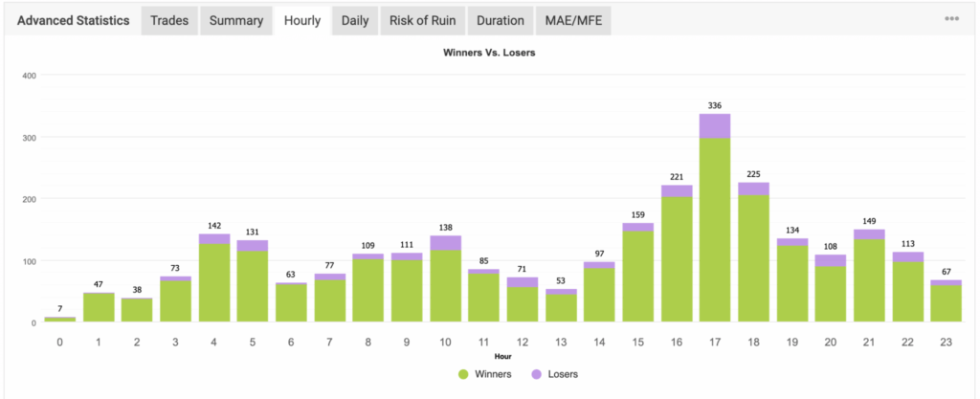Image resolution: width=980 pixels, height=399 pixels.
Task: Open the Summary tab
Action: pyautogui.click(x=236, y=21)
